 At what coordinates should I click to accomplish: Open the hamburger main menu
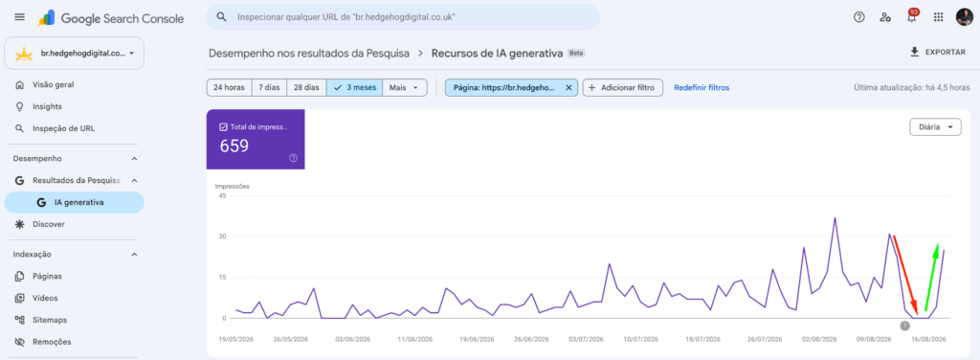[19, 17]
